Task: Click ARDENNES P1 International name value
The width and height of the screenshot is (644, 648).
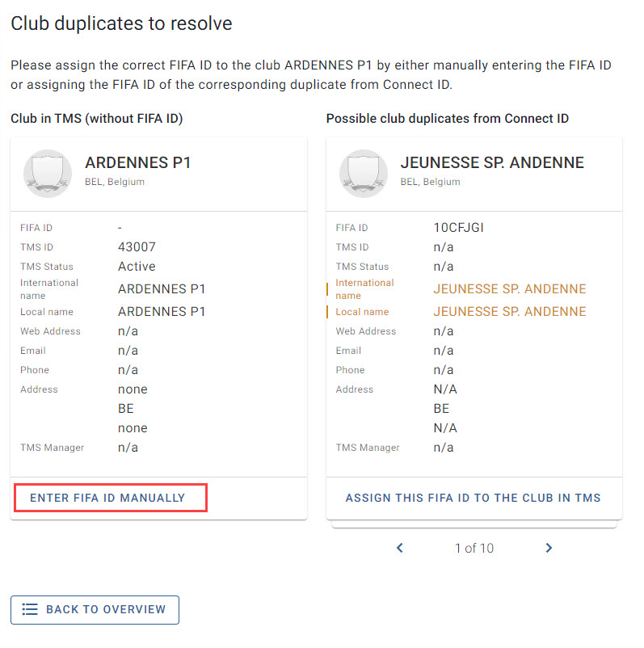Action: click(162, 289)
